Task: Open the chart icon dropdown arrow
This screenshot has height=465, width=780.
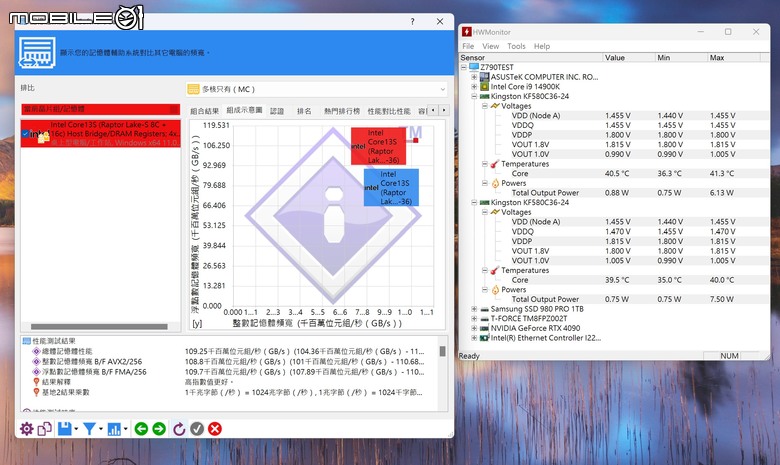Action: coord(125,429)
